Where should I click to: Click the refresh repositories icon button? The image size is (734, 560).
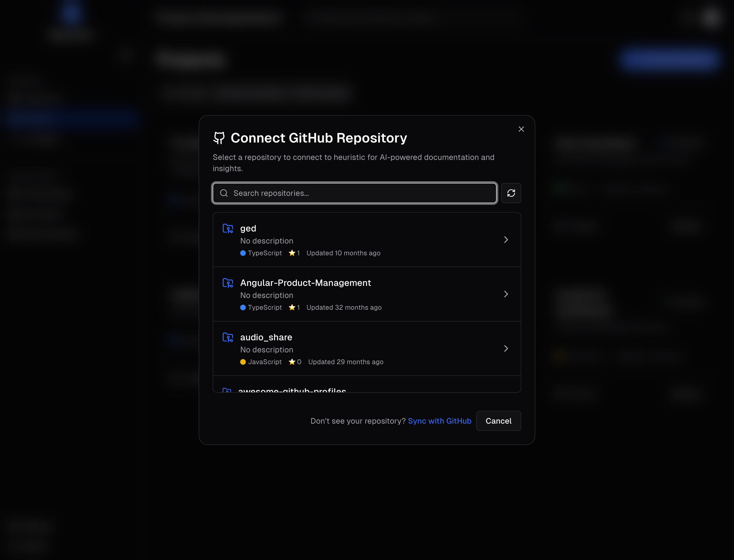click(x=511, y=193)
